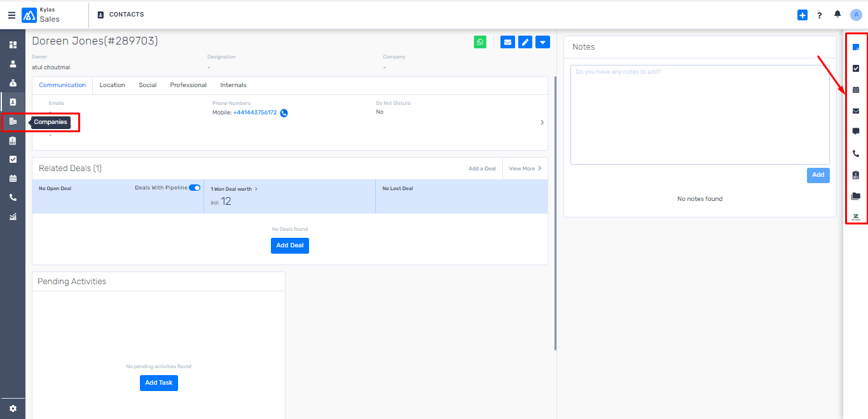Expand the 1 Won Deal worth chevron

(256, 189)
